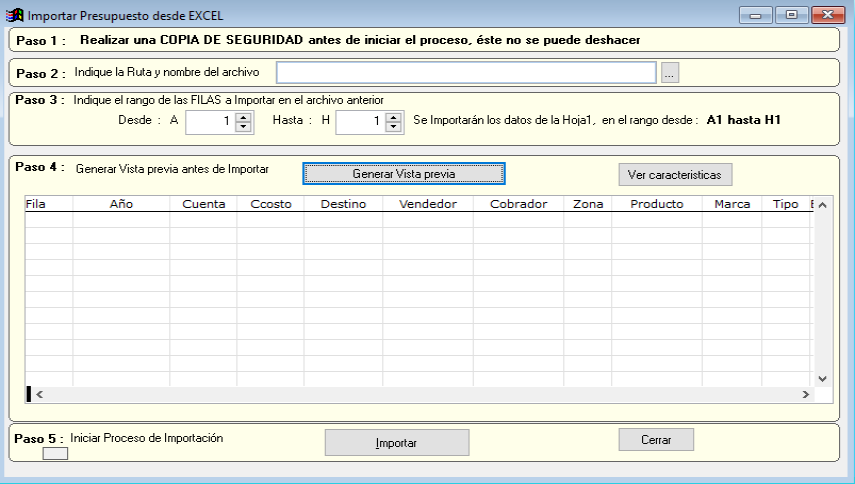The image size is (855, 484).
Task: Click the application icon in the title bar
Action: coord(15,15)
